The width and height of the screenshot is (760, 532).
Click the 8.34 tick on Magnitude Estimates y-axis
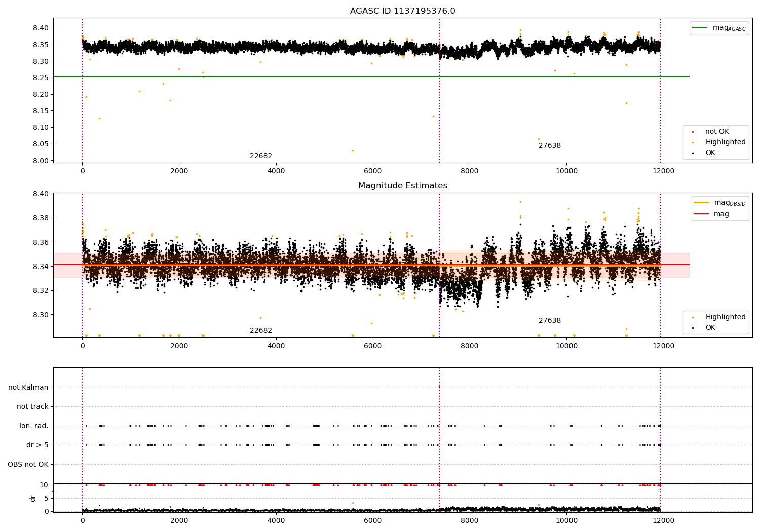[x=41, y=267]
